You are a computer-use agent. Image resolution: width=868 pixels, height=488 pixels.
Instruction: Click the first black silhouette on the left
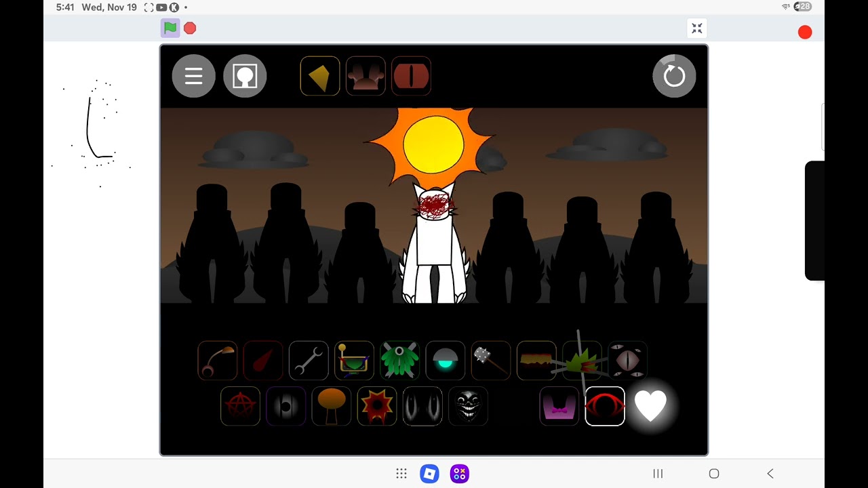click(212, 244)
